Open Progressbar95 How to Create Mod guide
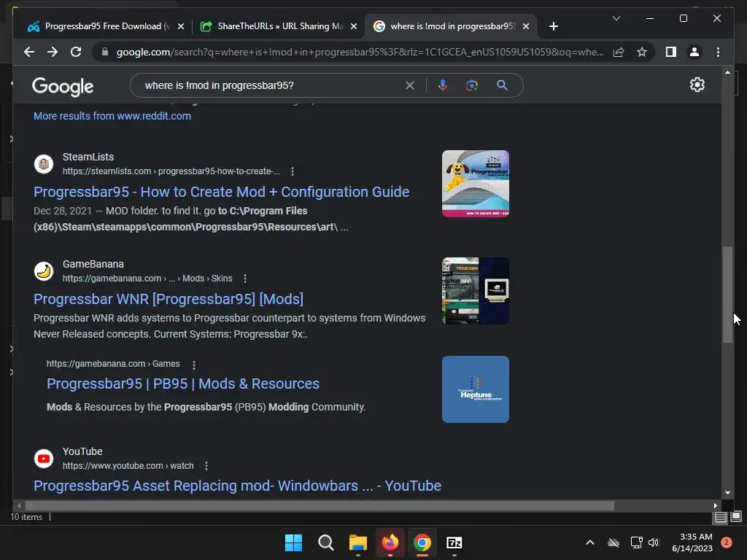The image size is (747, 560). (x=222, y=192)
